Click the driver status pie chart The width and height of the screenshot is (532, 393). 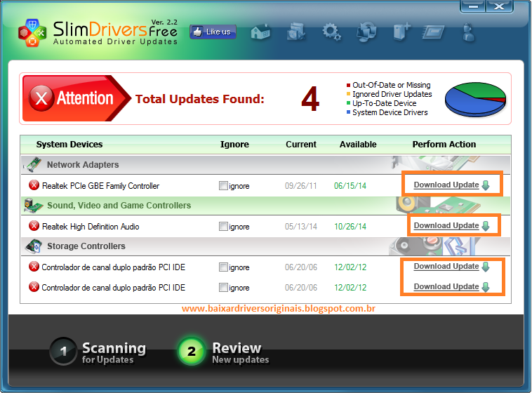475,99
